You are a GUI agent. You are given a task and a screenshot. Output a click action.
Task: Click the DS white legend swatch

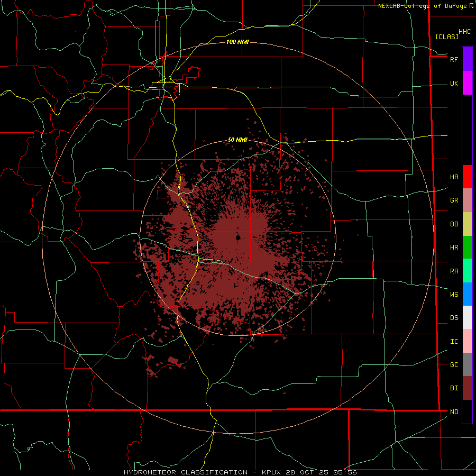(467, 317)
